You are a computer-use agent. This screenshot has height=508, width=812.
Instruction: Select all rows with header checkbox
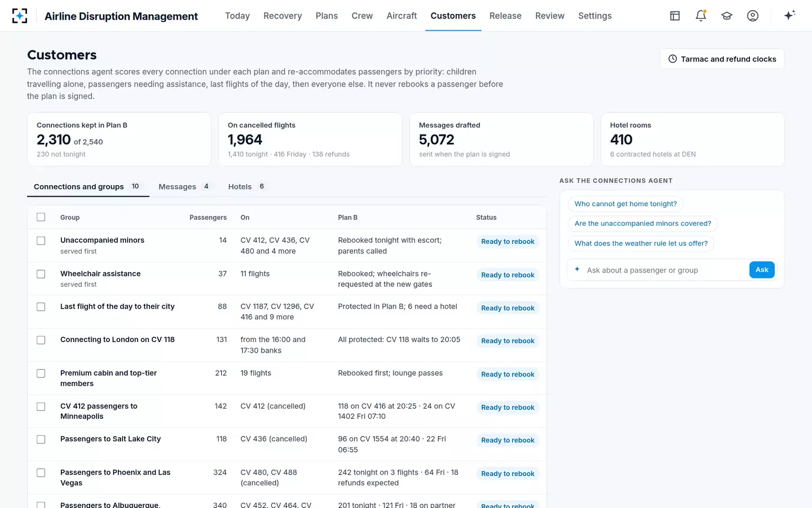point(41,217)
